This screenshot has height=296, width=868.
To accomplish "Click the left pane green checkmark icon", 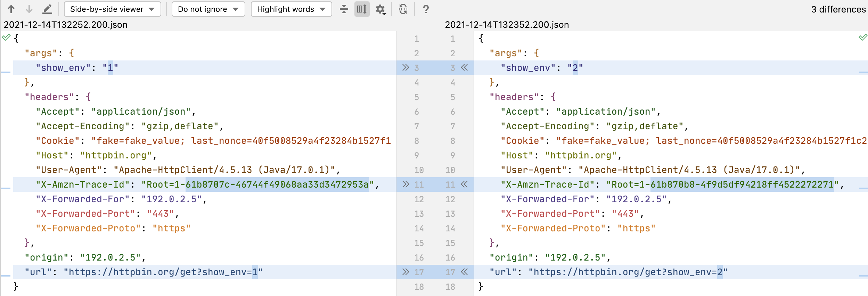I will [6, 37].
